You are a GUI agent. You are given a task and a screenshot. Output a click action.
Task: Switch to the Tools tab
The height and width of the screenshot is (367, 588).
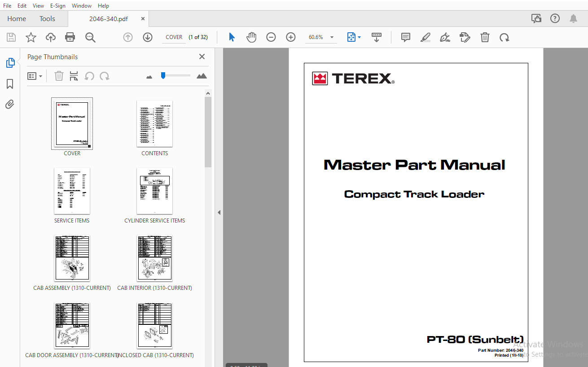tap(47, 18)
